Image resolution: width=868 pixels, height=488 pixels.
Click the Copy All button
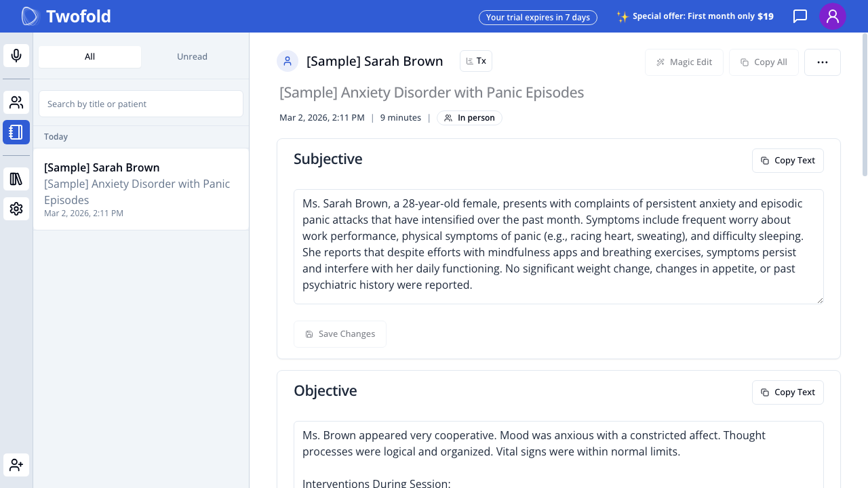[x=764, y=62]
